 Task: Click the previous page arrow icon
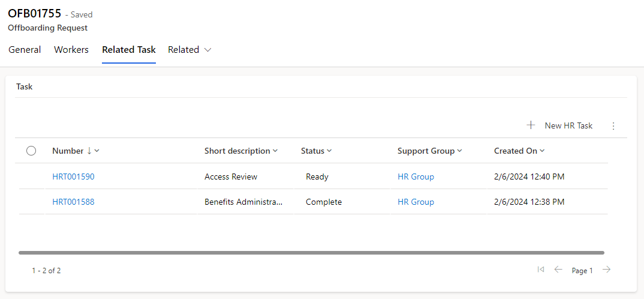pos(558,270)
